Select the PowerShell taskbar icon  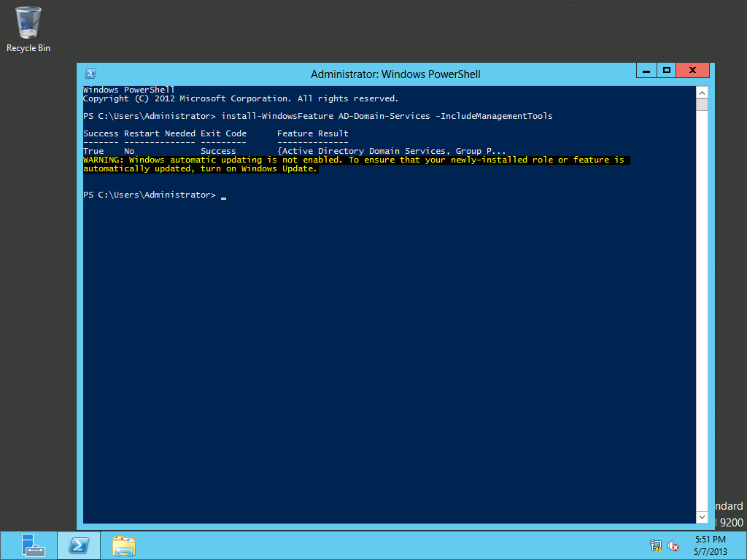79,545
